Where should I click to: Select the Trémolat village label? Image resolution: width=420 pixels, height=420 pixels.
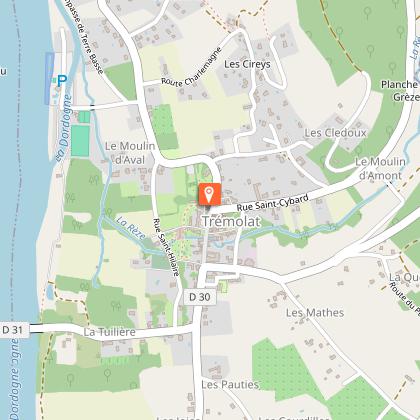click(231, 221)
